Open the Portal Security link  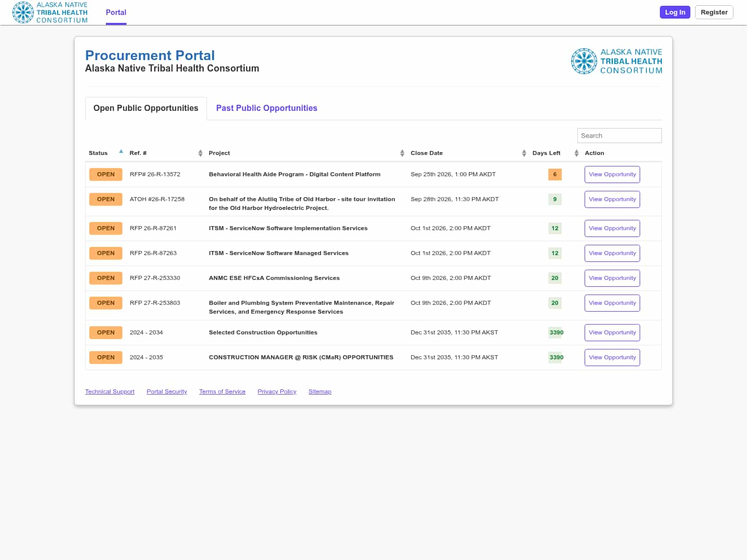pyautogui.click(x=167, y=391)
